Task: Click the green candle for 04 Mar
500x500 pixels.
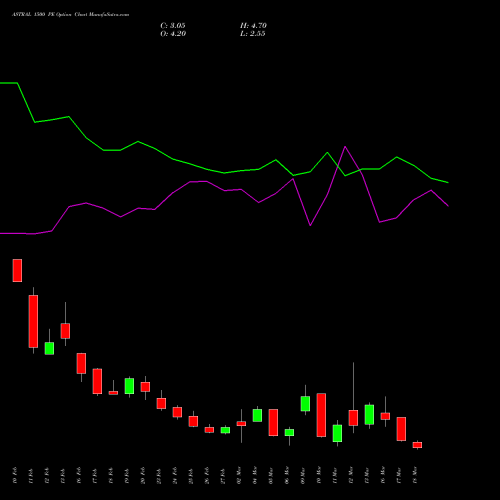Action: [x=257, y=415]
